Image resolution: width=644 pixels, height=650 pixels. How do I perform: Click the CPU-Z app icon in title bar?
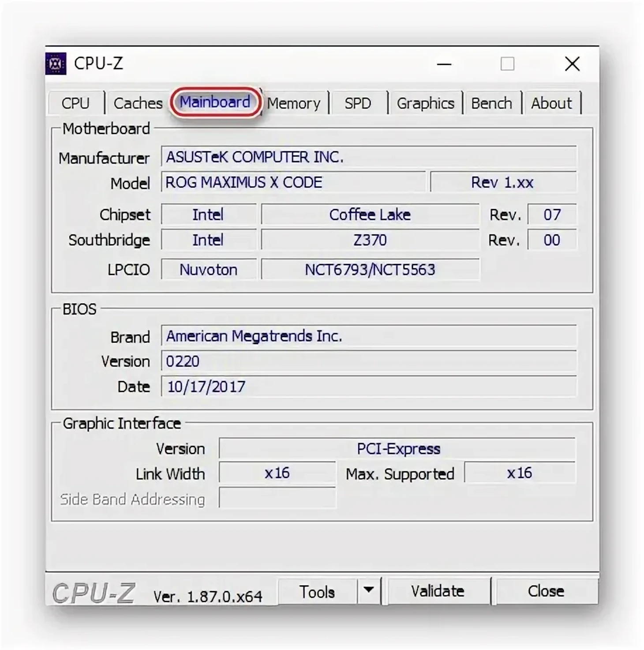(x=56, y=64)
